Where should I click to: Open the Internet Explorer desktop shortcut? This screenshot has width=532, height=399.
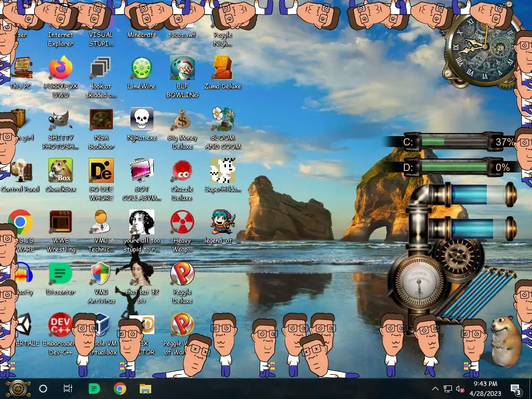[60, 38]
